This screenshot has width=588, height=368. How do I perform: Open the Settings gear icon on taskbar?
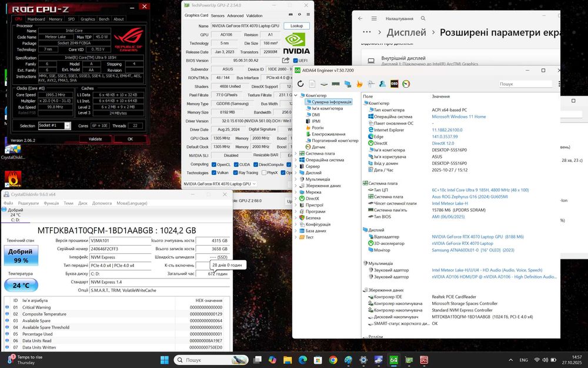(x=363, y=360)
